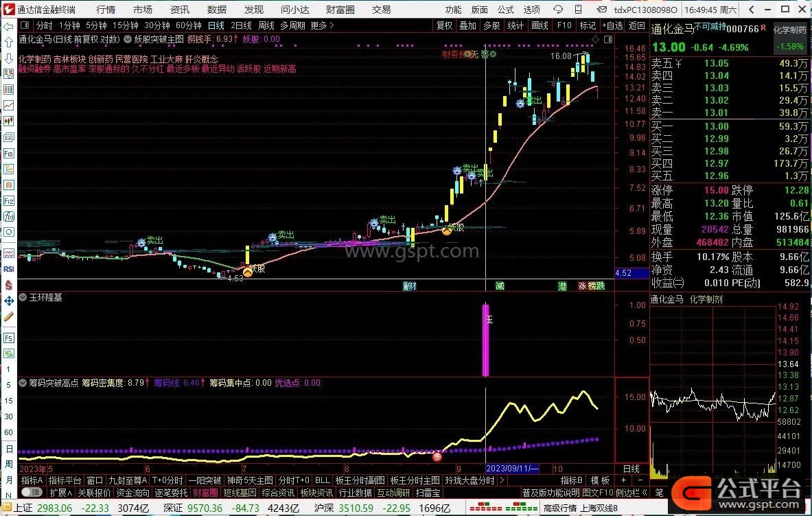Select 月 period in the left sidebar
The height and width of the screenshot is (516, 812).
click(8, 480)
